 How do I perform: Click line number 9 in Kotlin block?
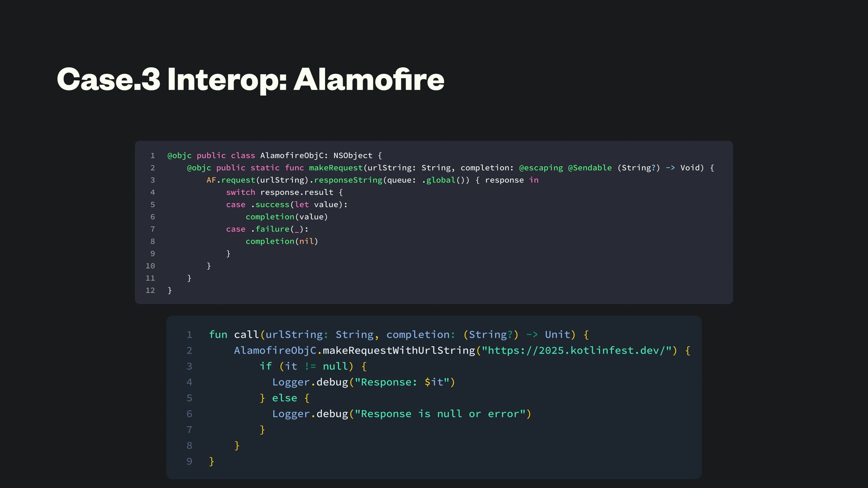click(x=189, y=461)
